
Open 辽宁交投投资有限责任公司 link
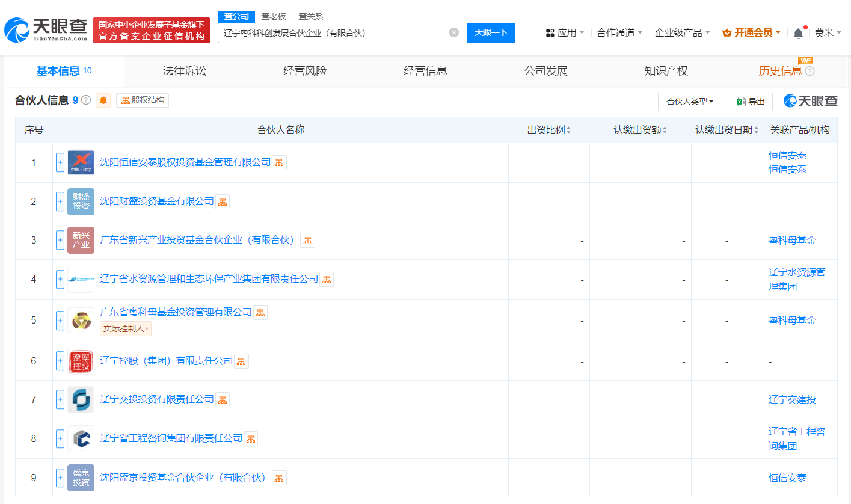pyautogui.click(x=157, y=399)
